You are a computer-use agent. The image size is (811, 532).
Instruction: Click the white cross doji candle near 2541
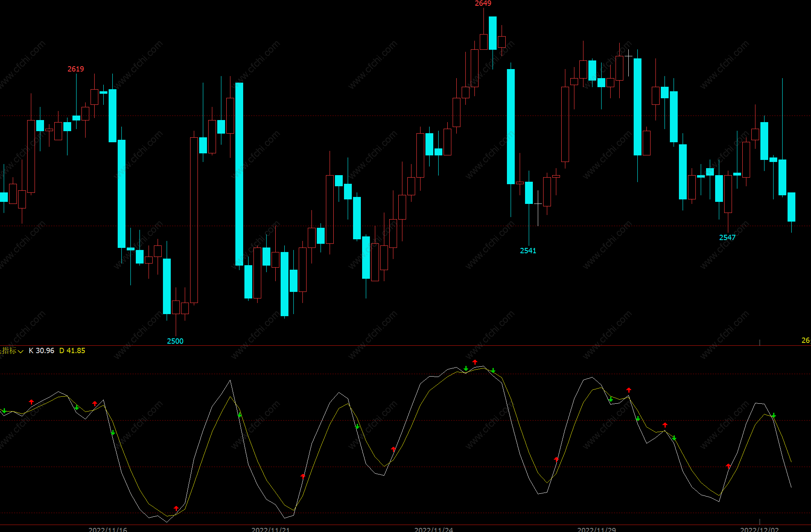pos(538,204)
